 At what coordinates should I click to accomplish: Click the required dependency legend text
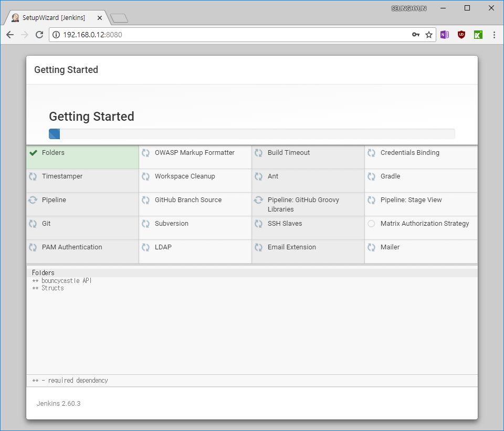[70, 381]
